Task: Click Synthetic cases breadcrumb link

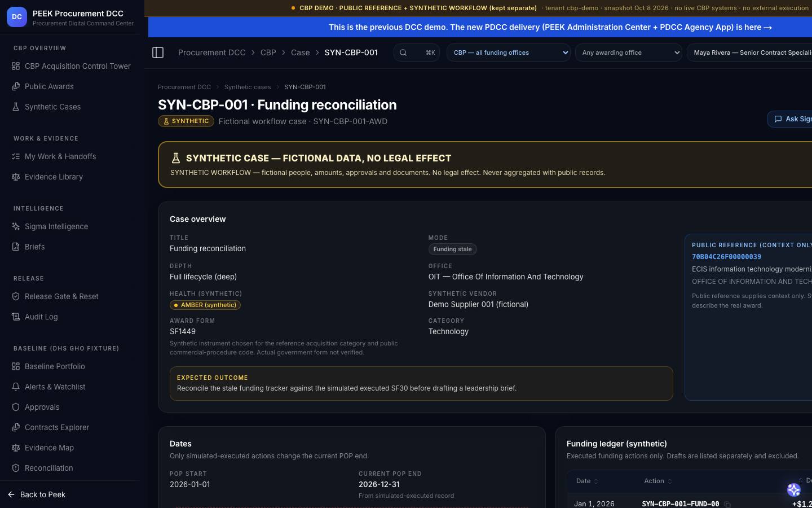Action: coord(248,87)
